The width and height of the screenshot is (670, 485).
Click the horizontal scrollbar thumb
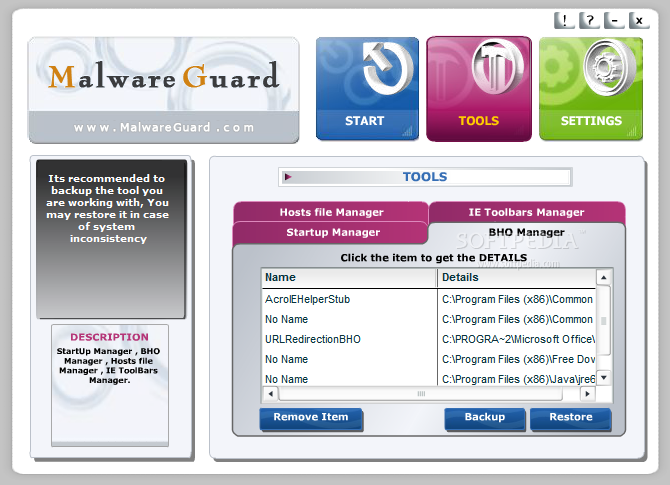click(x=421, y=394)
